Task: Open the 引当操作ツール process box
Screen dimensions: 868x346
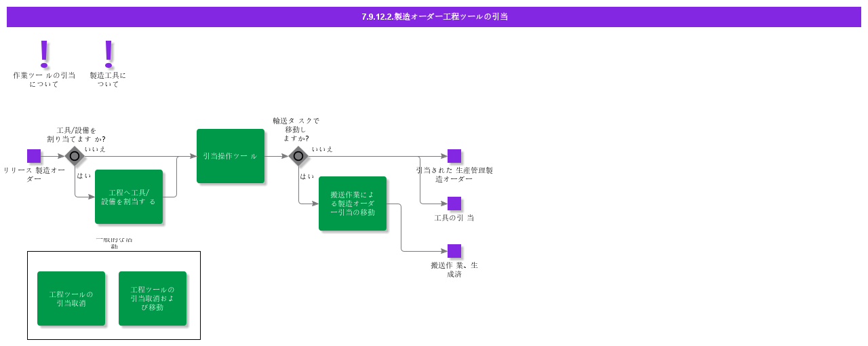Action: [x=231, y=156]
